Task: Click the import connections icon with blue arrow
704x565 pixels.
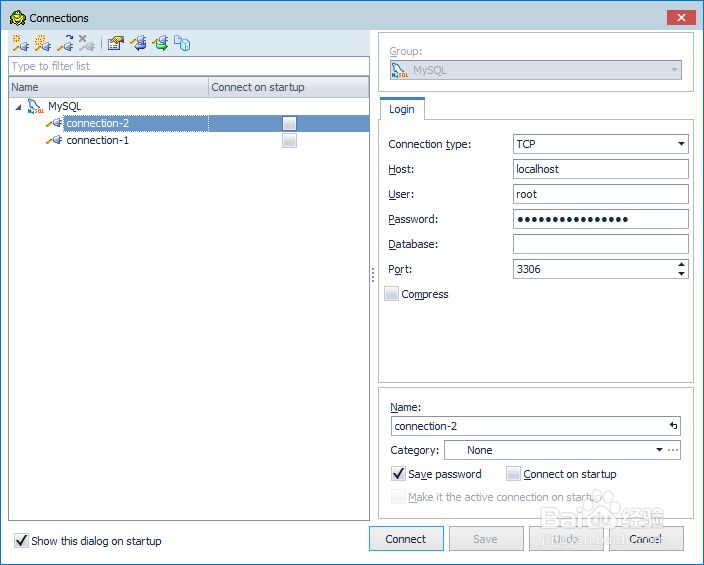Action: (138, 43)
